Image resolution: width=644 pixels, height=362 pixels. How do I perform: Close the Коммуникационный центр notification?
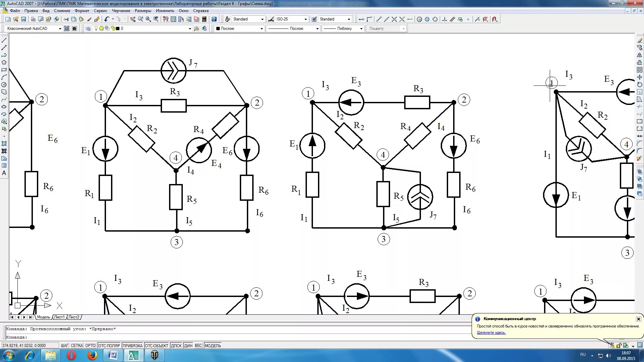point(638,319)
